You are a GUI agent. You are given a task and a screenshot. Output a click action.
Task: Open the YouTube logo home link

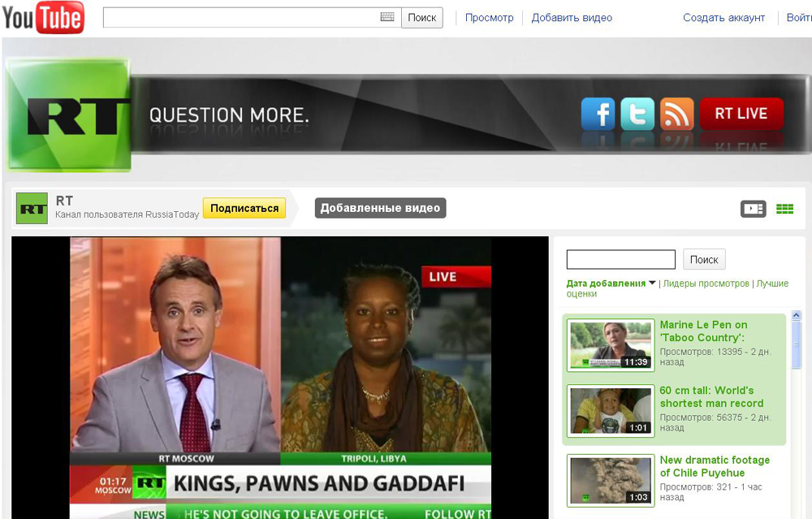pyautogui.click(x=43, y=17)
